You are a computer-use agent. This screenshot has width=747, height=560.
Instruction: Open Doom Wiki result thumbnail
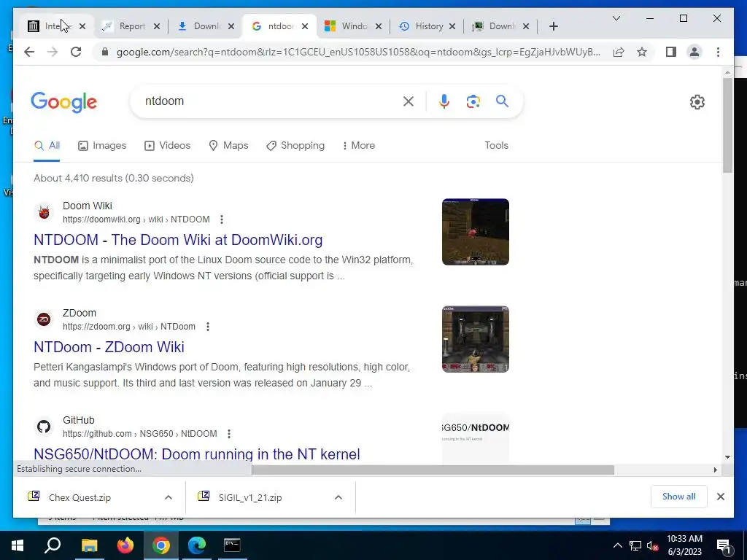pyautogui.click(x=476, y=232)
